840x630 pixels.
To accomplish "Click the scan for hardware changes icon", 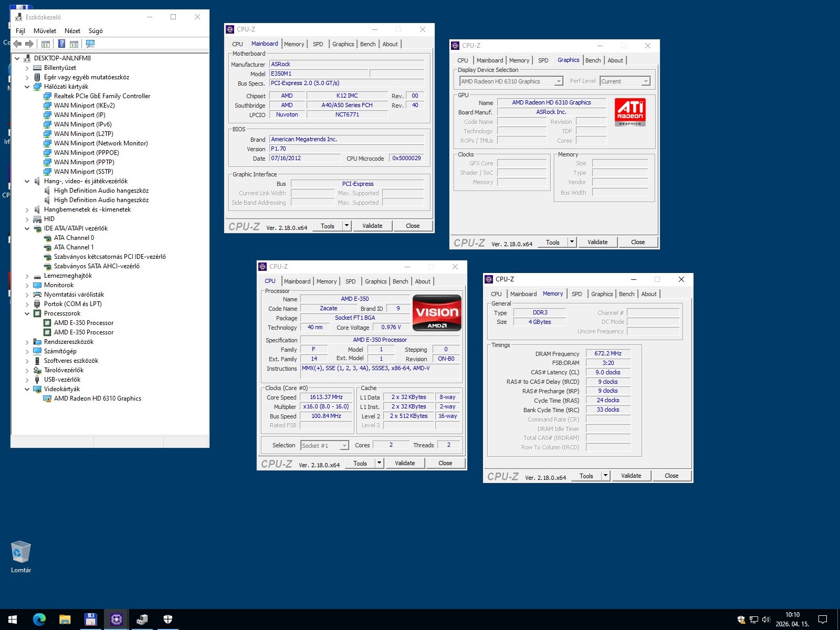I will pos(90,44).
